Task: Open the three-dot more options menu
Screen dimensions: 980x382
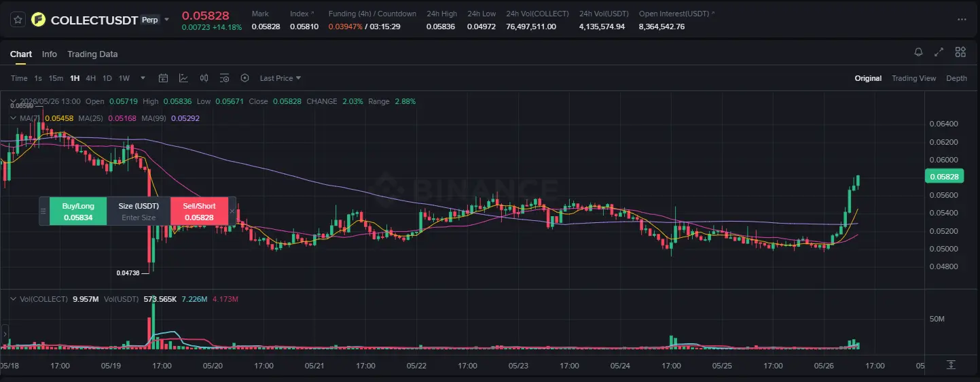Action: [961, 20]
